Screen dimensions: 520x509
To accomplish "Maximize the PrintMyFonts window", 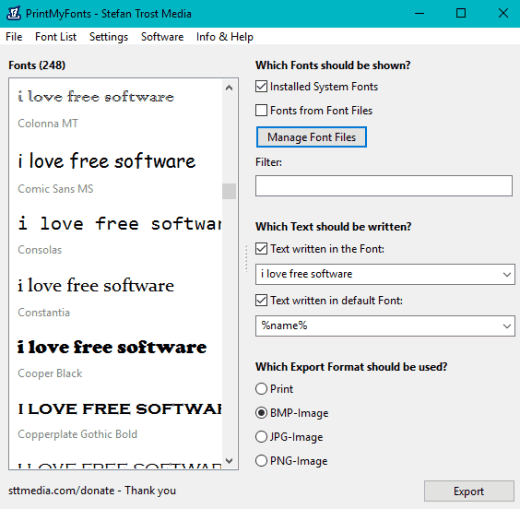I will 461,13.
